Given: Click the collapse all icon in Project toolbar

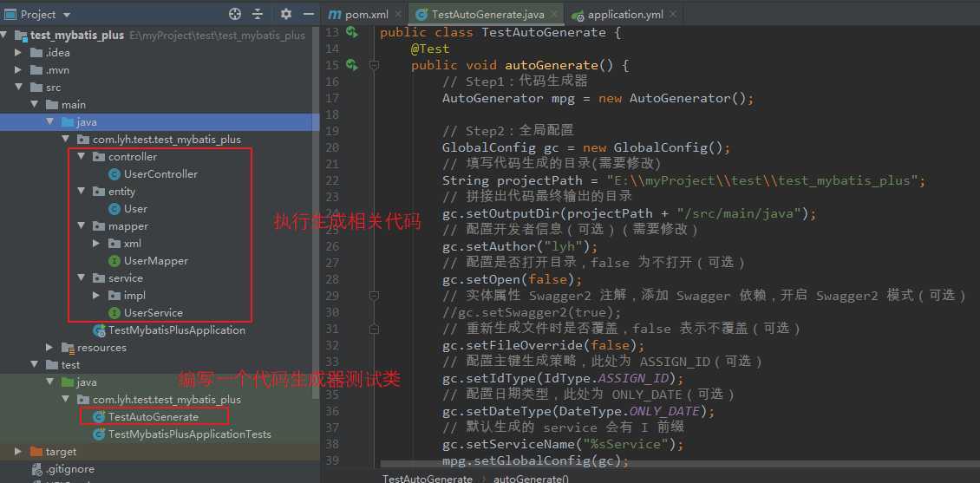Looking at the screenshot, I should click(258, 14).
